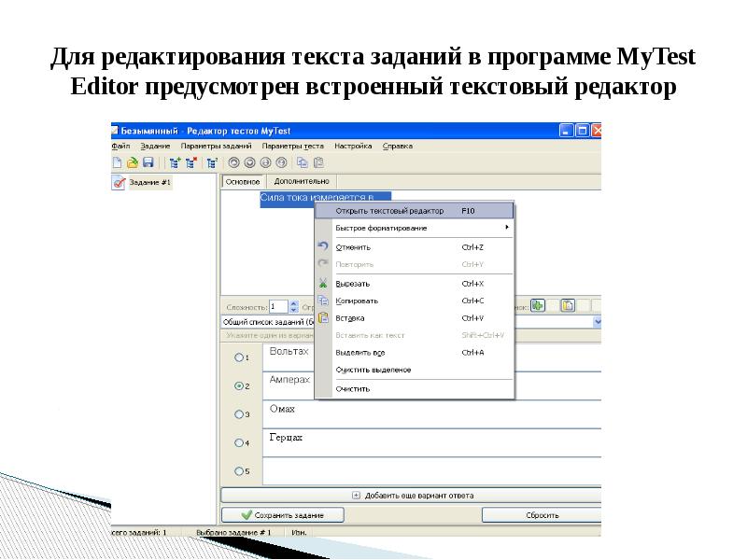Click Добавить еще вариант ответа button
The image size is (747, 560).
[x=412, y=495]
